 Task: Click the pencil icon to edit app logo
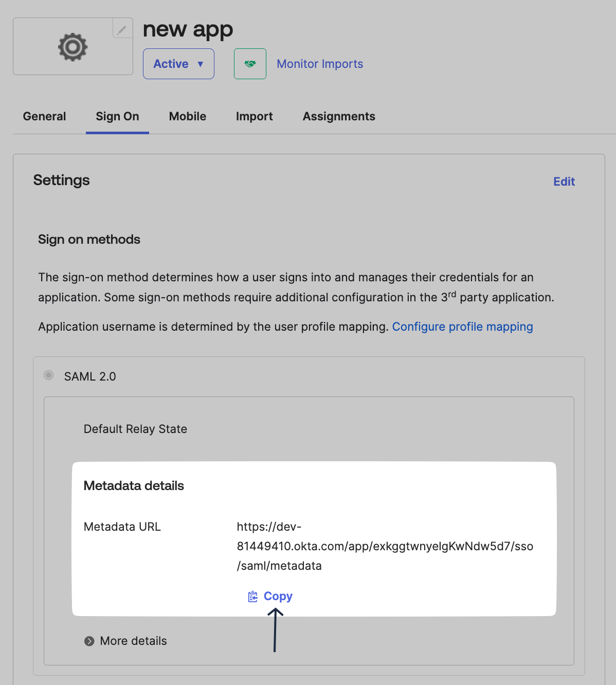coord(122,29)
